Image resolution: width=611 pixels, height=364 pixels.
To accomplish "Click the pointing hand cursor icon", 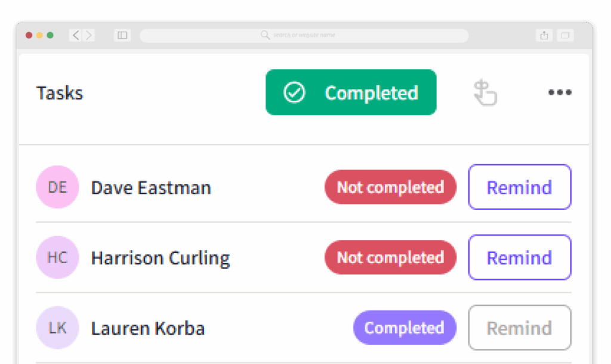I will (485, 94).
